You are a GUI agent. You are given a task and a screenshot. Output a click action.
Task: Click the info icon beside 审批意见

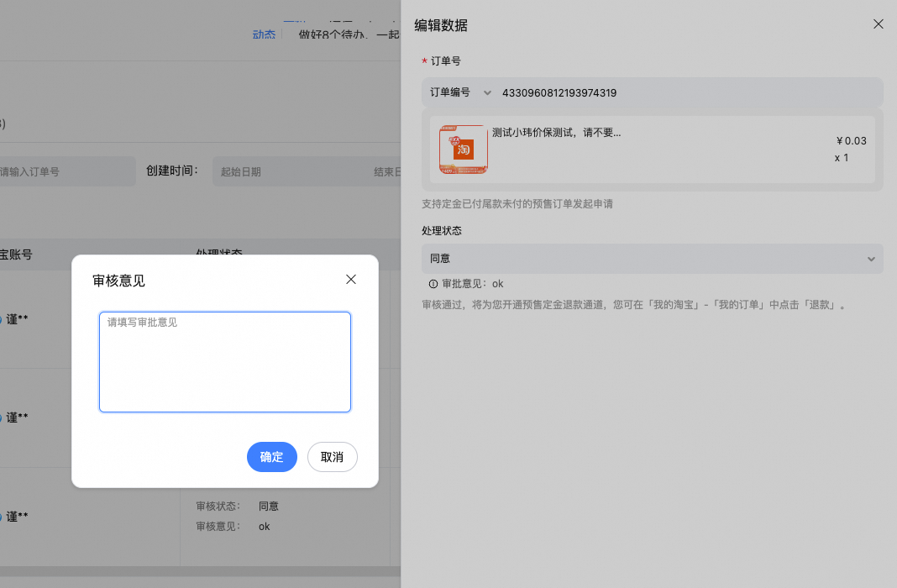tap(433, 284)
